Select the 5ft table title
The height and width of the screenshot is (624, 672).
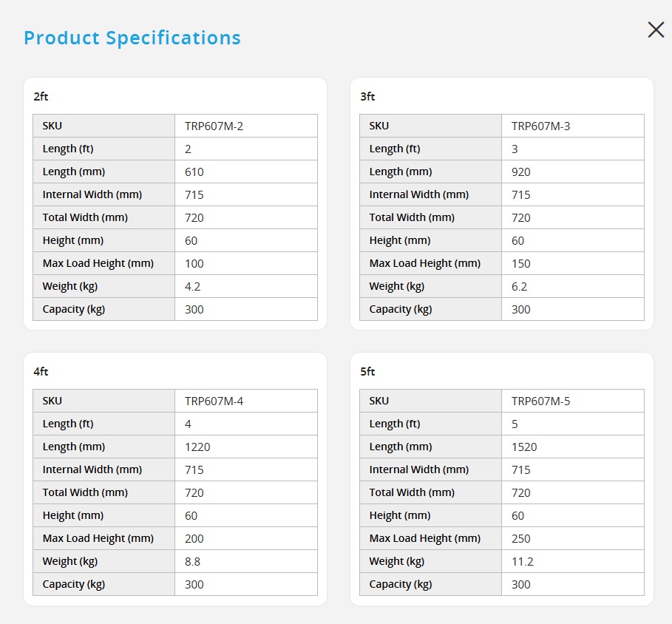point(367,372)
